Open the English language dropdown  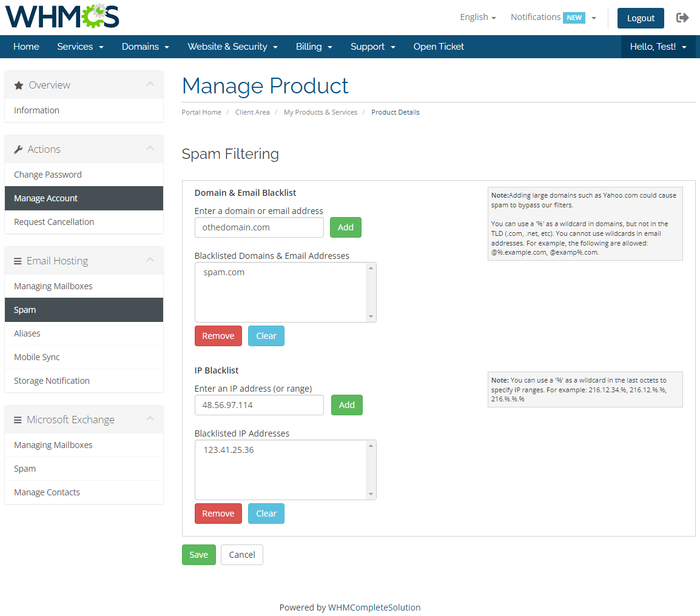[477, 17]
